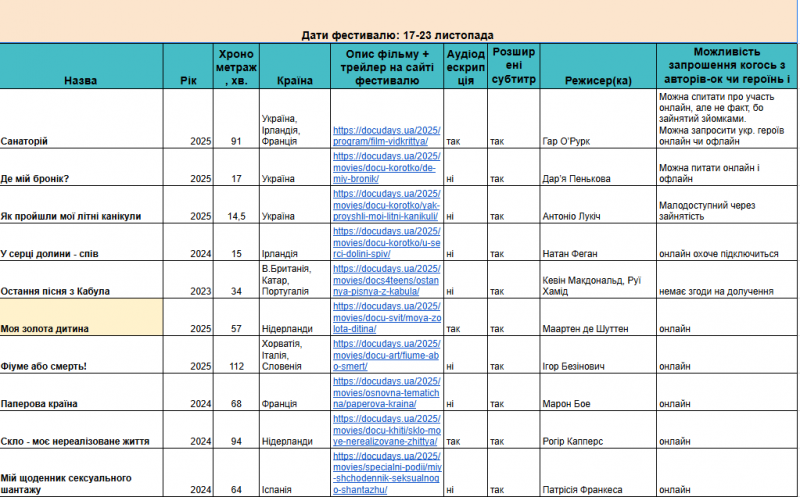800x497 pixels.
Task: Select the cell 'Малодоступний через зайнятість'
Action: [727, 205]
